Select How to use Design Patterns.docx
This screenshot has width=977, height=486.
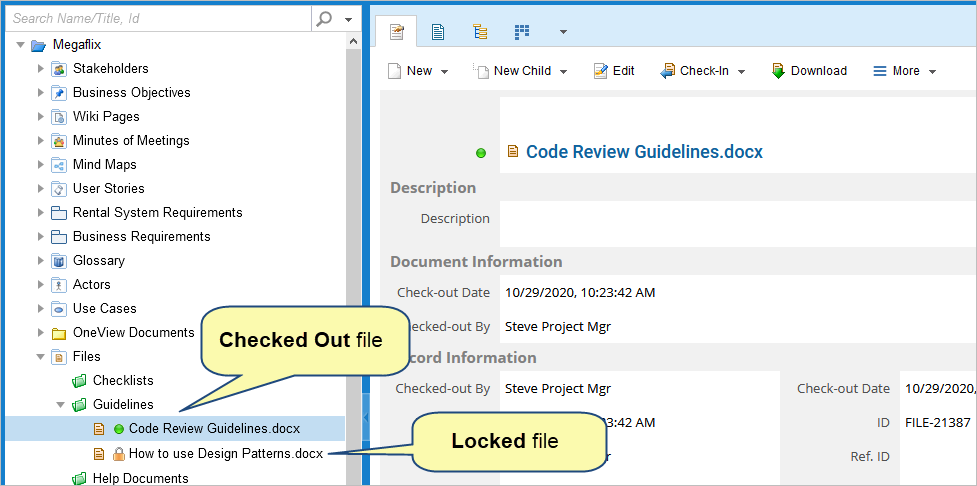(226, 454)
